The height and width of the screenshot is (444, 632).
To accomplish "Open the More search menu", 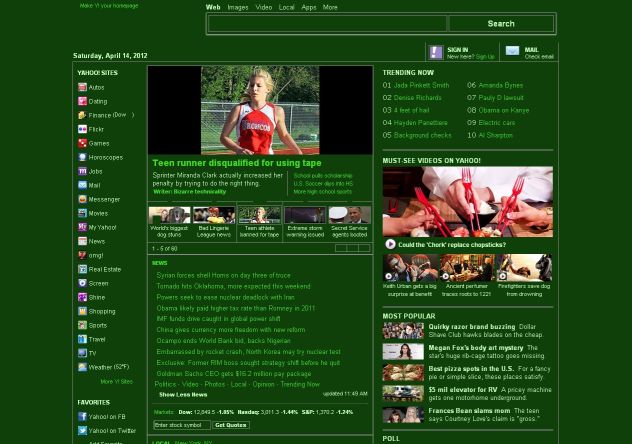I will [x=330, y=7].
